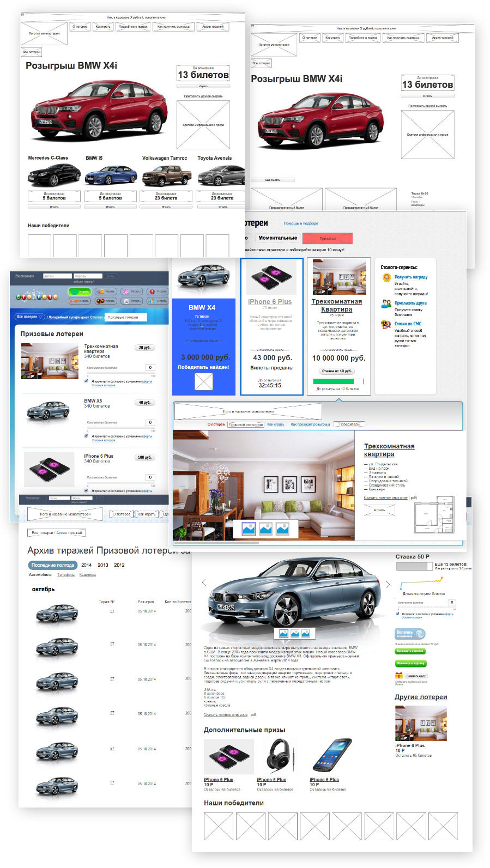
Task: Click the green Играть button in Stoloto header
Action: [80, 292]
